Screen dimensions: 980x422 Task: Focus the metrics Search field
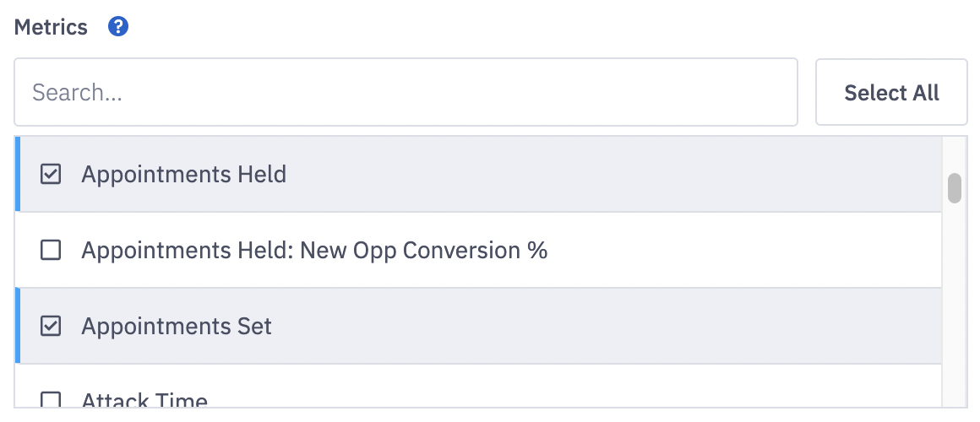(x=406, y=92)
